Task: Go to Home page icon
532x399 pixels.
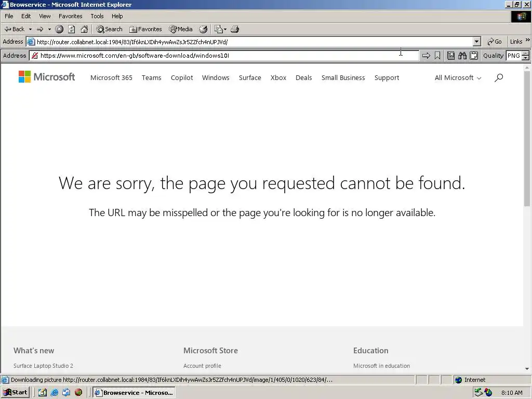Action: [x=84, y=29]
